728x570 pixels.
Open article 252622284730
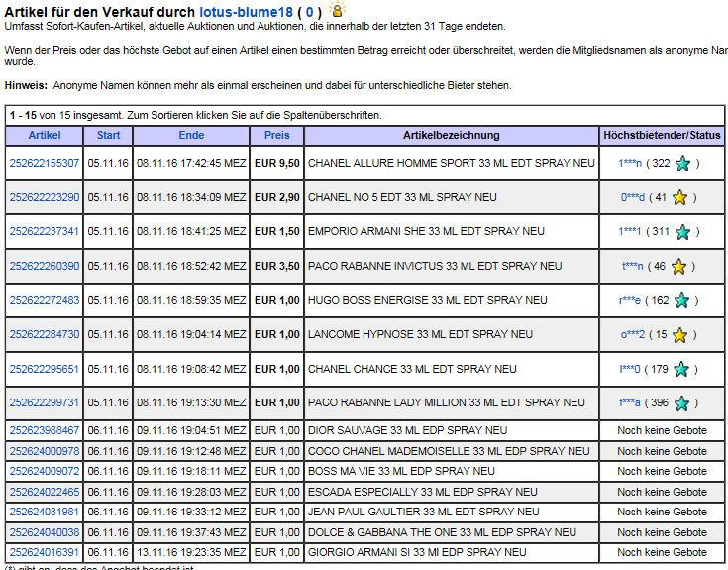point(45,334)
